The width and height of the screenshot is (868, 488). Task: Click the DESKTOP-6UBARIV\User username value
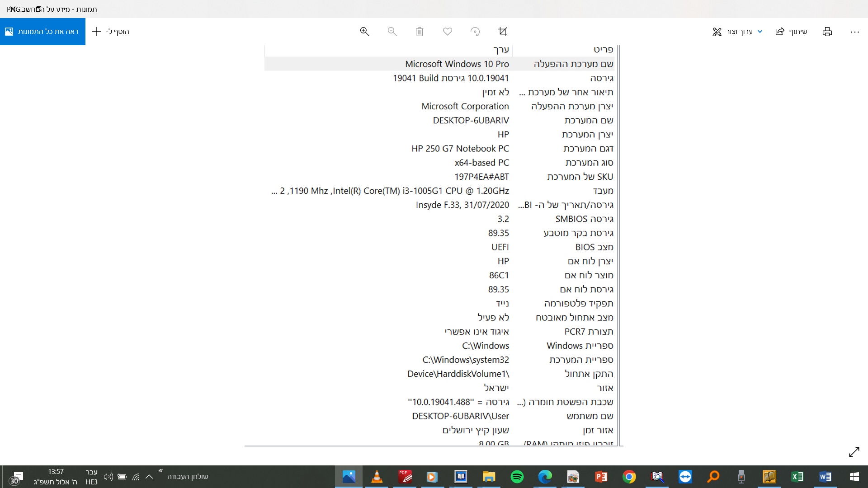coord(460,416)
